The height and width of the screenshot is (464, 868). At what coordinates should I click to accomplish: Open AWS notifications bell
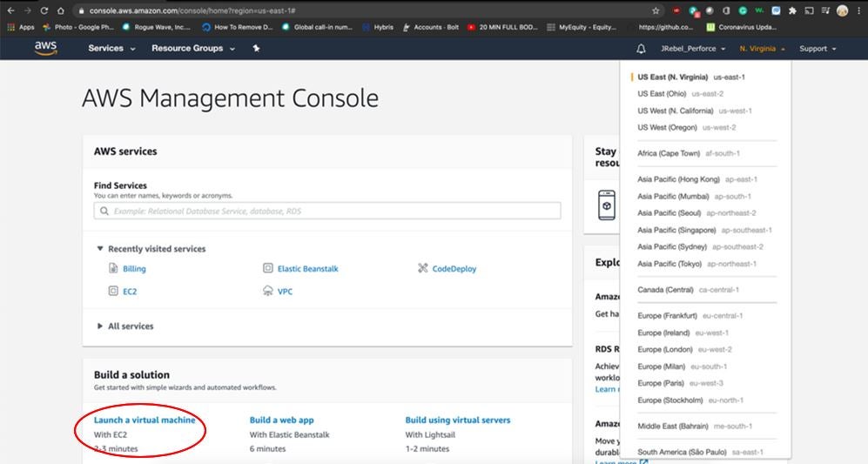coord(641,49)
